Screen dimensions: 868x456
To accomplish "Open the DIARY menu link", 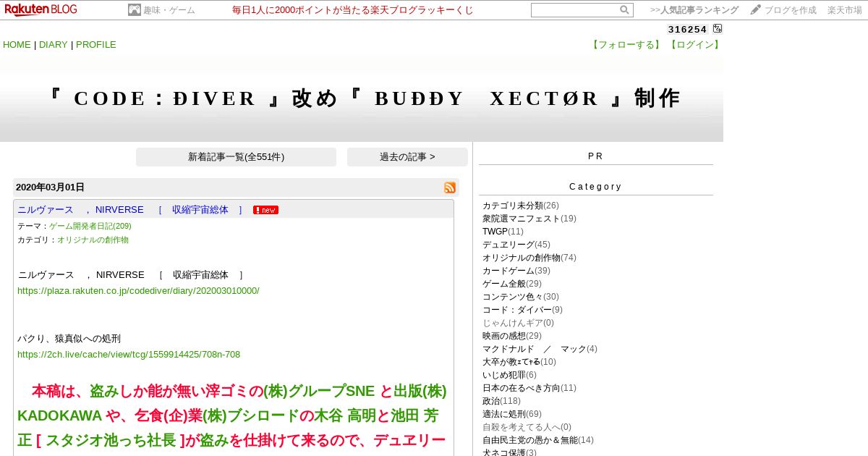I will 54,45.
